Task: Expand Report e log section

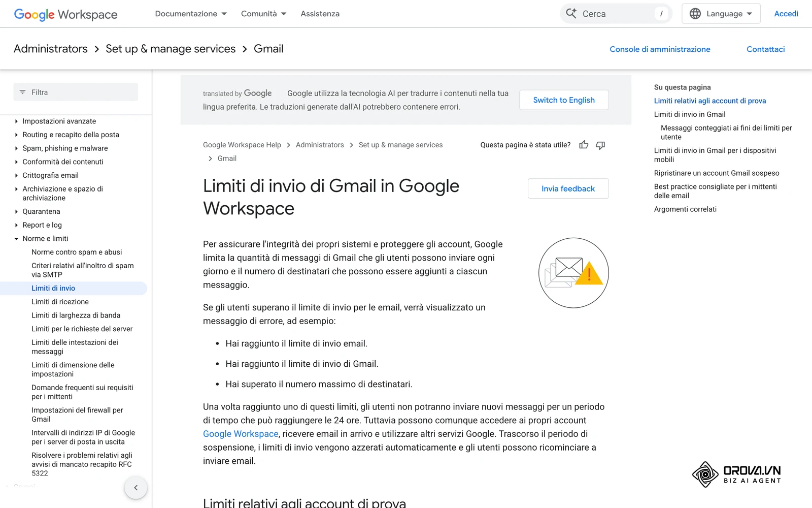Action: tap(16, 225)
